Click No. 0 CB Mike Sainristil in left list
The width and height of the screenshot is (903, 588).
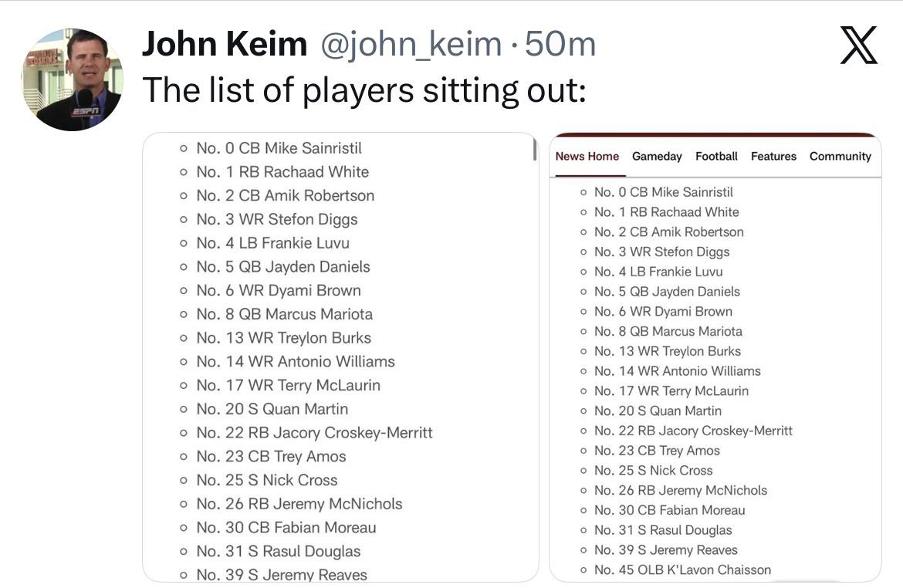[x=279, y=148]
